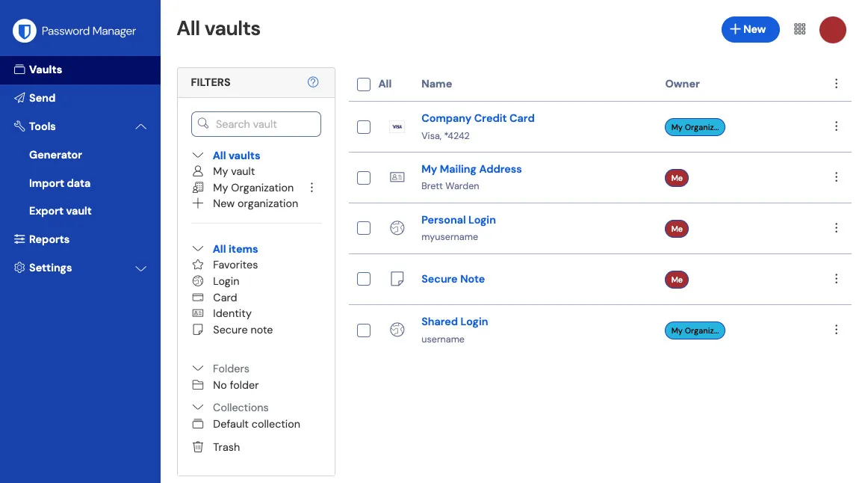Viewport: 868px width, 483px height.
Task: Click the note icon beside Secure Note
Action: pos(397,279)
